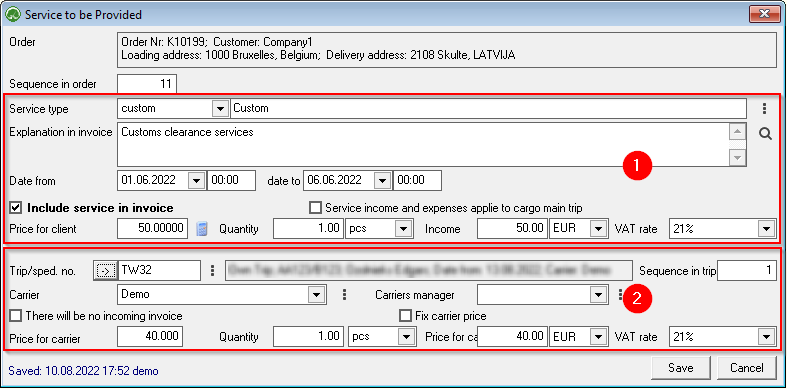Tick the Fix carrier price checkbox

click(x=405, y=316)
